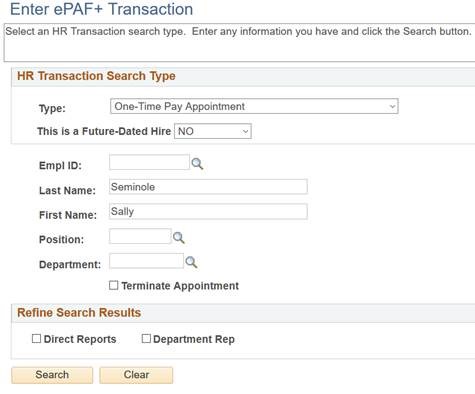
Task: Focus the Empl ID text field
Action: (x=149, y=162)
